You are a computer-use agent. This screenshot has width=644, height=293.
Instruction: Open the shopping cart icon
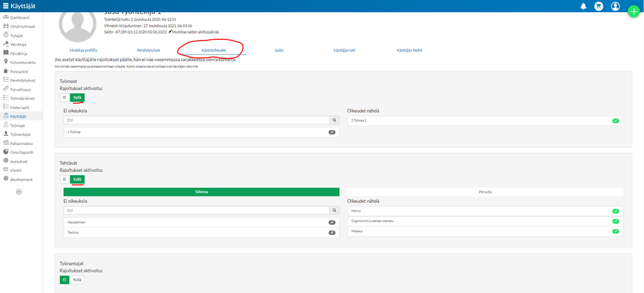(x=600, y=6)
